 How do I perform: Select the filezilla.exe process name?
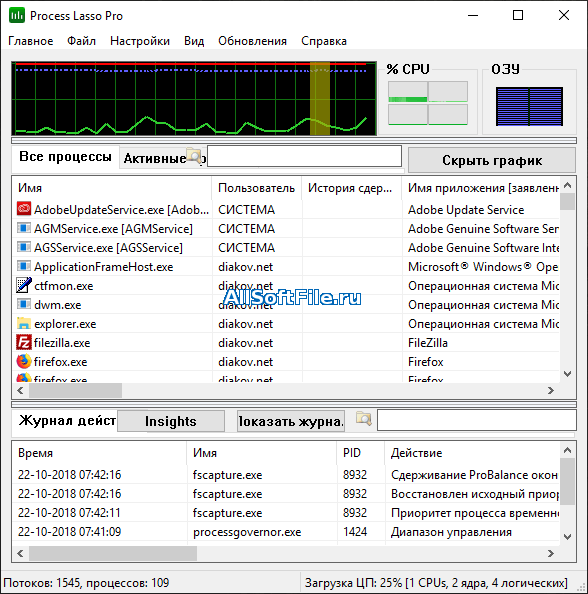[x=62, y=343]
